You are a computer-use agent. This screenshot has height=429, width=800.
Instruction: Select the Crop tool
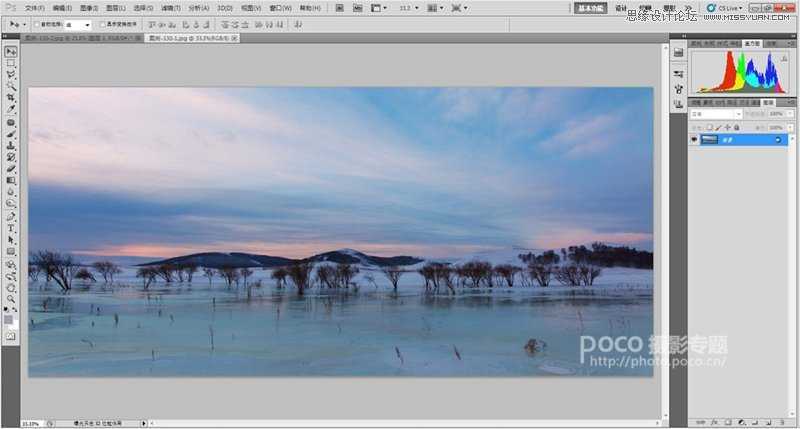click(11, 97)
